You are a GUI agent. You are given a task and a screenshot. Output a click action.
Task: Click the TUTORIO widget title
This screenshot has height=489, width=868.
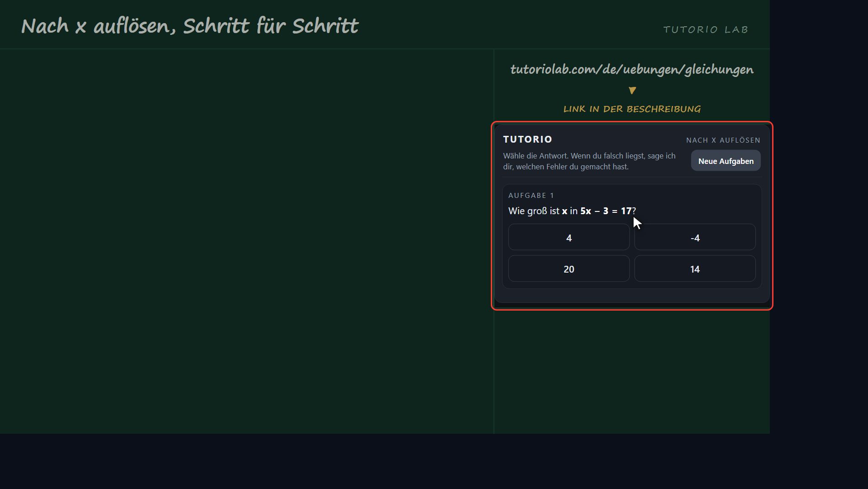click(527, 139)
